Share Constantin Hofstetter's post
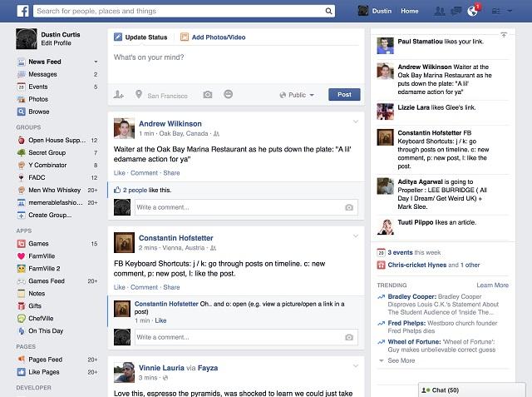The height and width of the screenshot is (397, 532). [x=171, y=287]
